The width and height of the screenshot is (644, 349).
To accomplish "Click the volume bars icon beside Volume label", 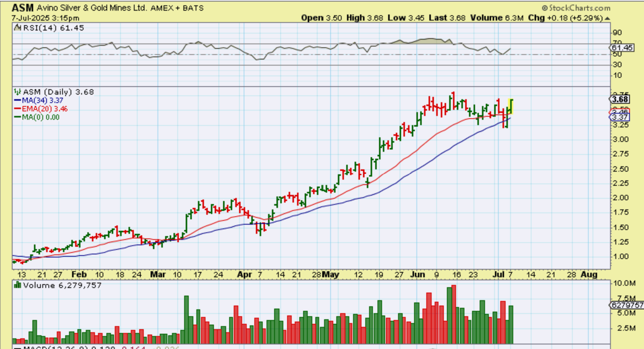I will point(18,285).
